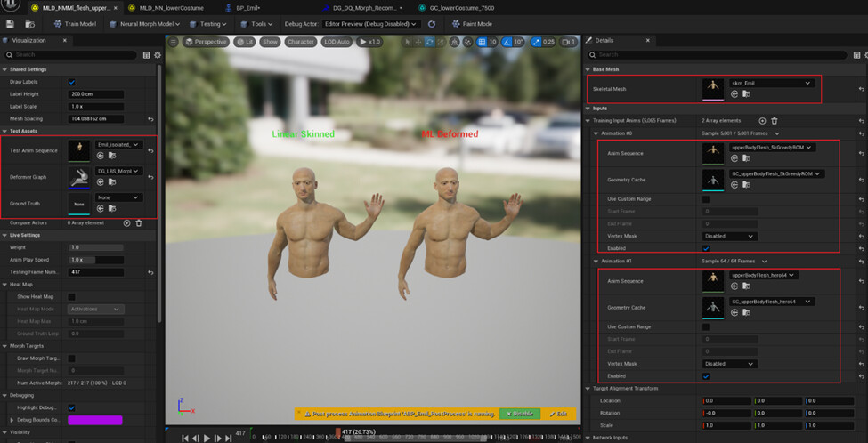Image resolution: width=868 pixels, height=443 pixels.
Task: Browse to the Skeletal Mesh asset
Action: click(x=746, y=94)
